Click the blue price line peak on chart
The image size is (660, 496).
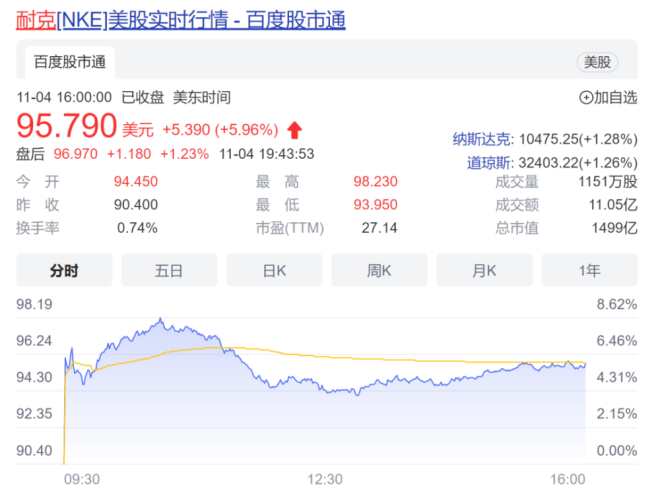(160, 320)
